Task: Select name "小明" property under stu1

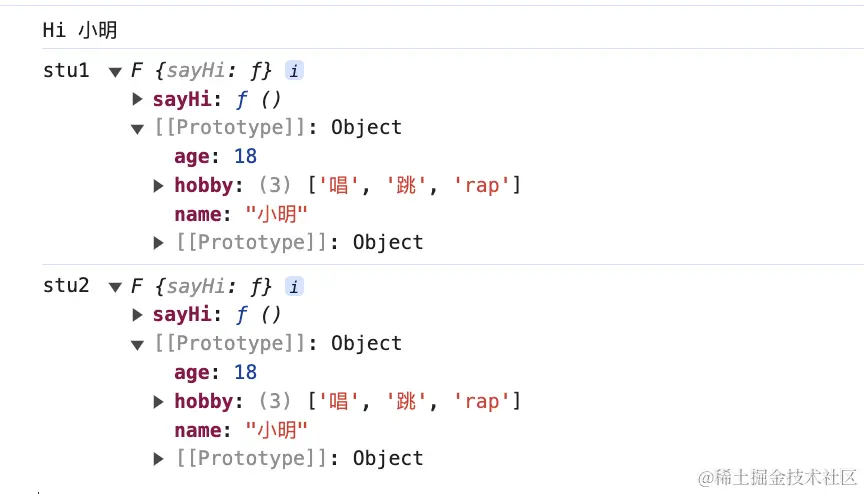Action: pos(241,214)
